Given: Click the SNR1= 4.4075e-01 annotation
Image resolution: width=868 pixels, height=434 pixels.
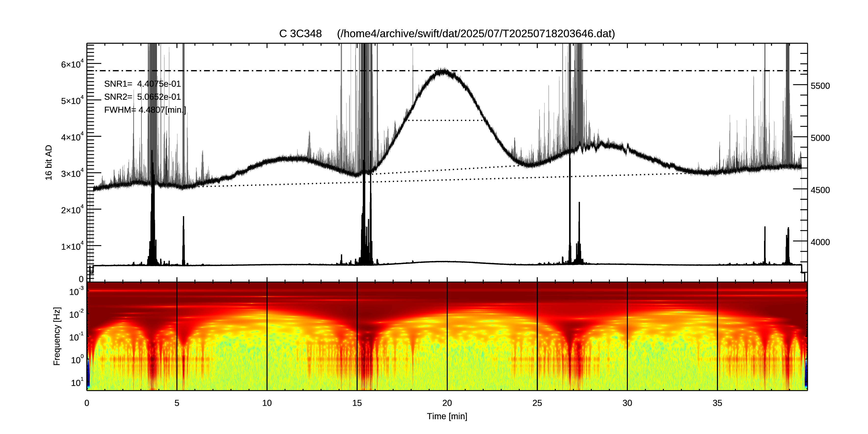Looking at the screenshot, I should [143, 84].
